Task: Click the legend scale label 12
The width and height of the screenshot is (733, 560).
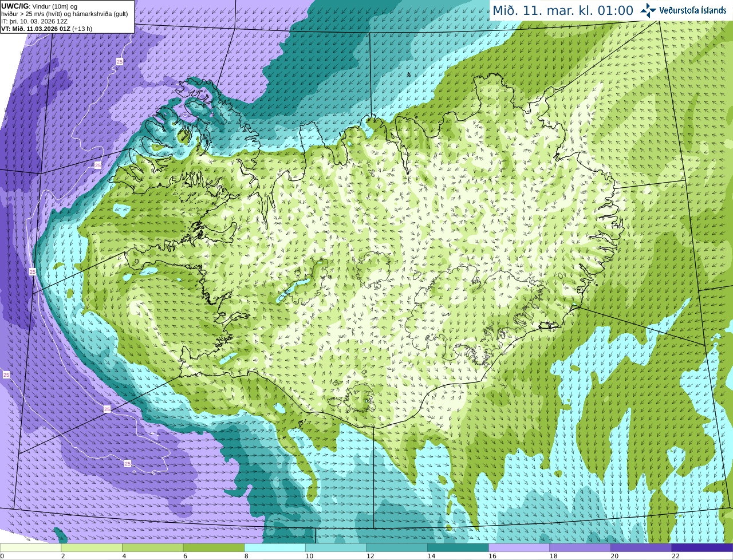Action: [x=370, y=556]
